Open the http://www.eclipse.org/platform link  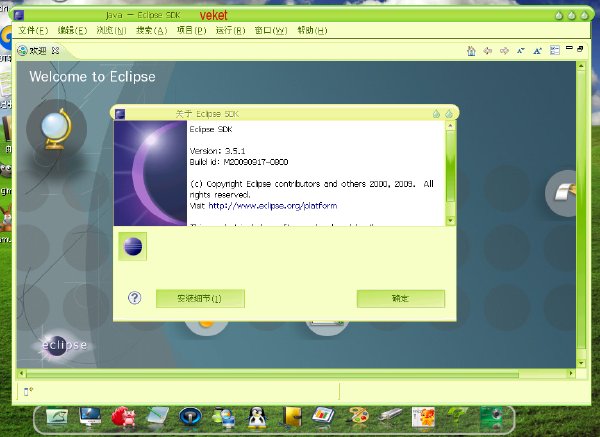pos(273,206)
